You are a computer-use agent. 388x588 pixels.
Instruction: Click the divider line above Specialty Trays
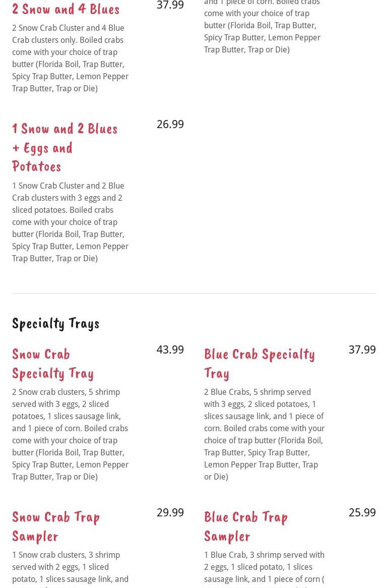coord(194,293)
